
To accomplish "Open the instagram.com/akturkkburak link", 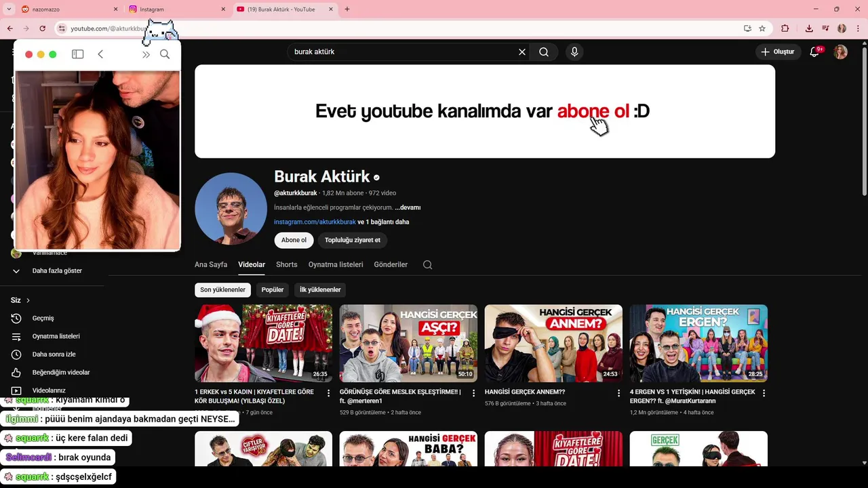I will pyautogui.click(x=315, y=222).
